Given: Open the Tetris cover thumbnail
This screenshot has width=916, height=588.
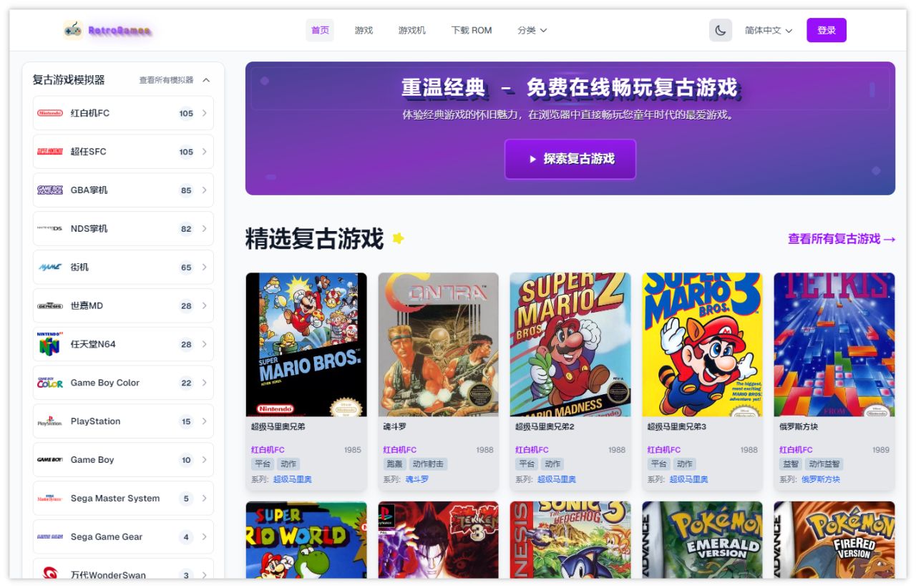Looking at the screenshot, I should [x=834, y=344].
